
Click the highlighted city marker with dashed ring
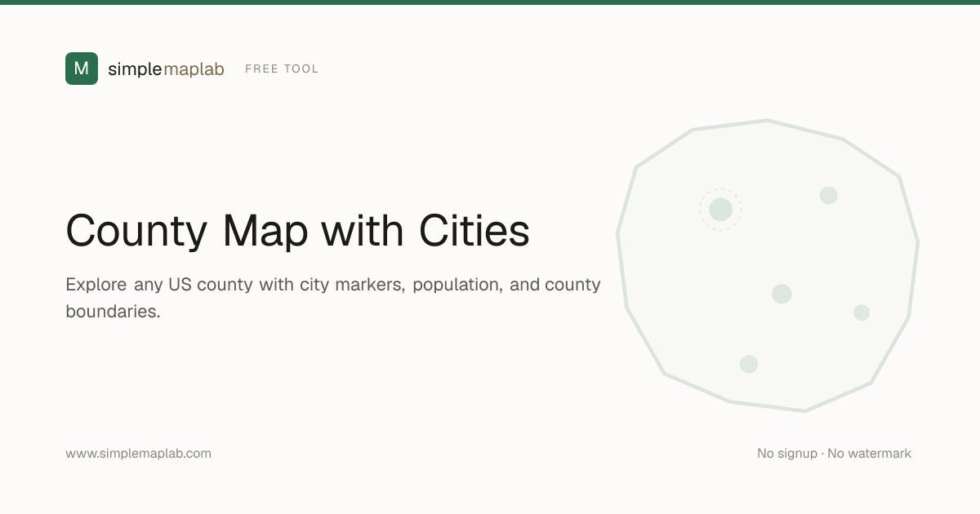pos(720,209)
